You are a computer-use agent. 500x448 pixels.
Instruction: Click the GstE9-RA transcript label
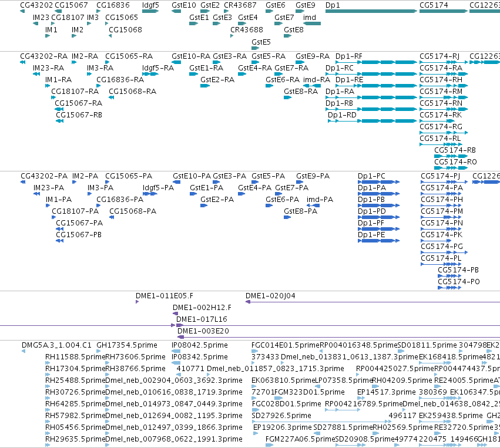pos(313,56)
